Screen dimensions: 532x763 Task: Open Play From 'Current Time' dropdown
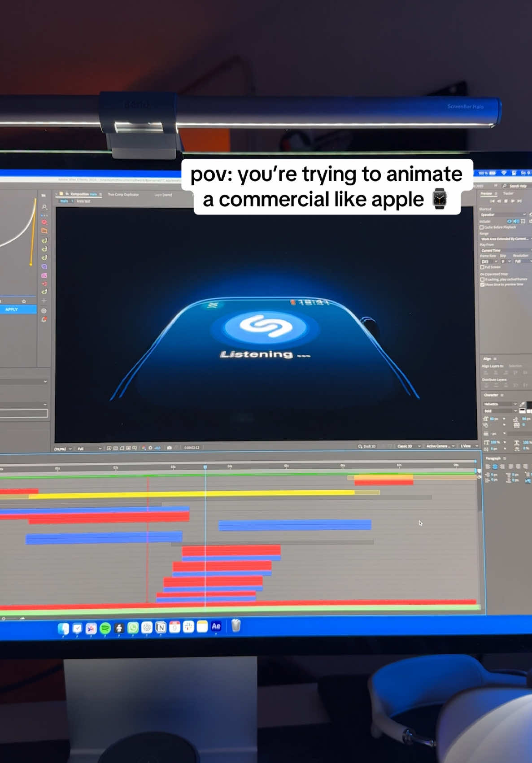[506, 250]
